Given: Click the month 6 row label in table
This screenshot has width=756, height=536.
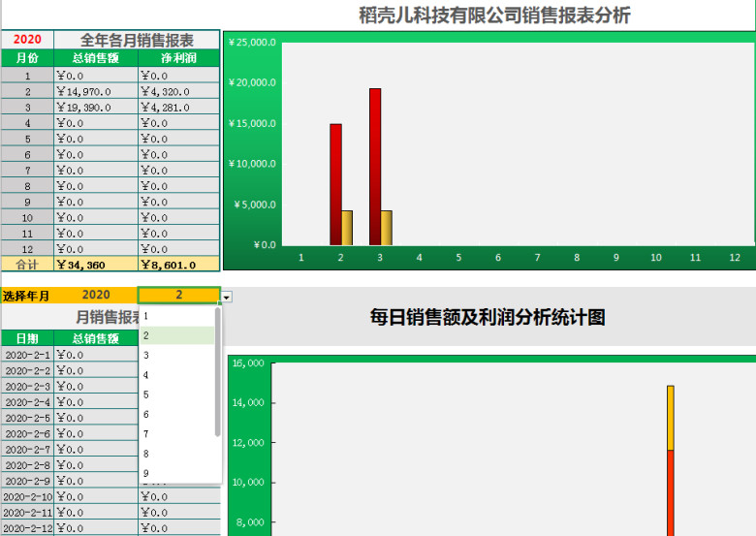Looking at the screenshot, I should (x=27, y=154).
